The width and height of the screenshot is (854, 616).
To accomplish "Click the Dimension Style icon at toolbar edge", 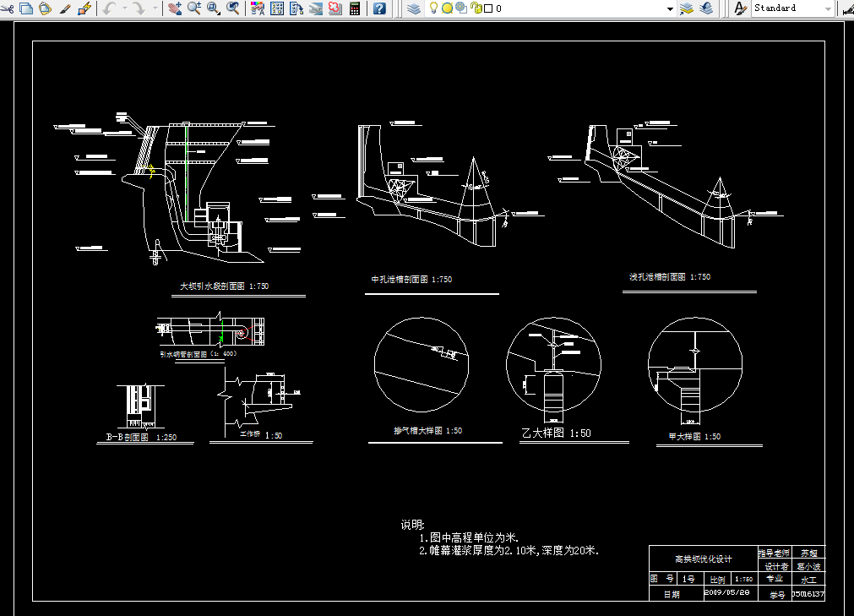I will click(x=849, y=8).
